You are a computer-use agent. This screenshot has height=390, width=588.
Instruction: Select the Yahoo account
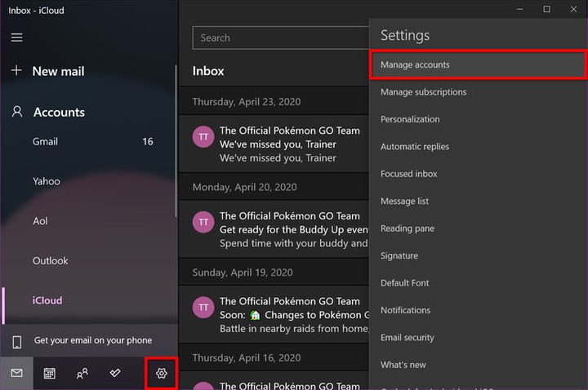[47, 181]
